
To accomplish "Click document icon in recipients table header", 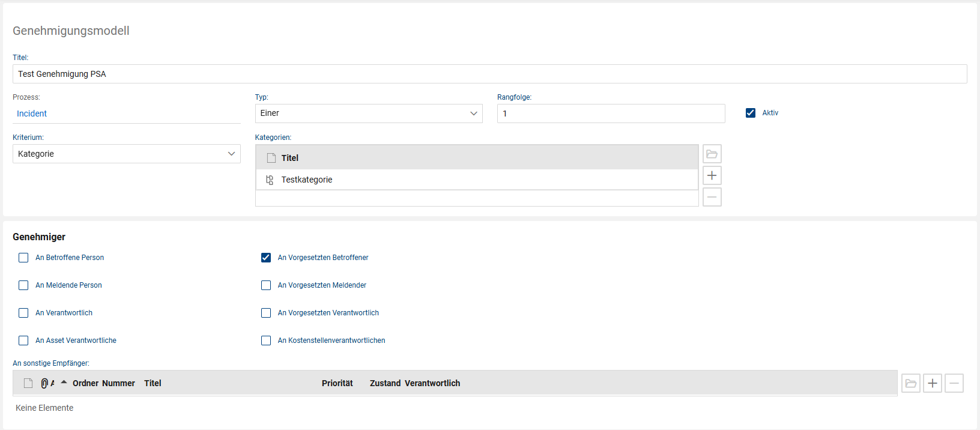I will 28,383.
